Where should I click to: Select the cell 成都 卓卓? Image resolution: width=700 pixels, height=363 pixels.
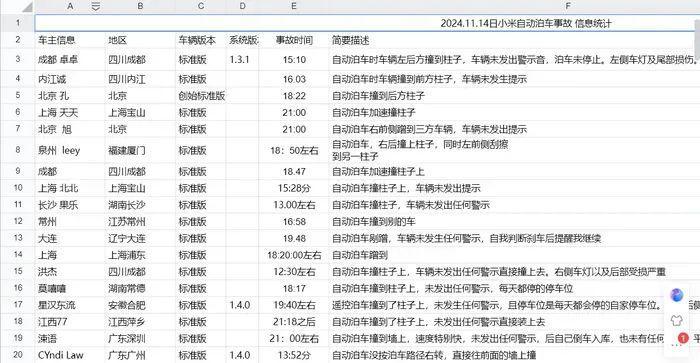click(70, 59)
